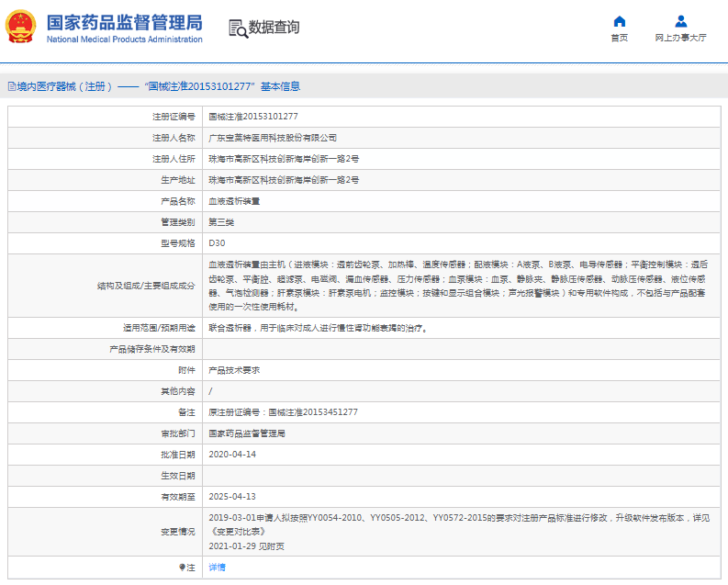Open the 首页 menu label

pos(619,39)
